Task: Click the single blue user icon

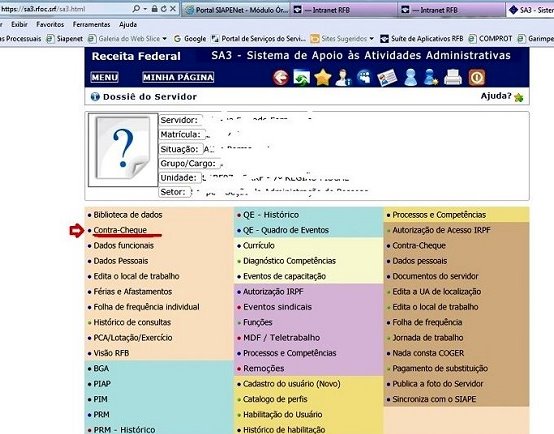Action: point(410,77)
